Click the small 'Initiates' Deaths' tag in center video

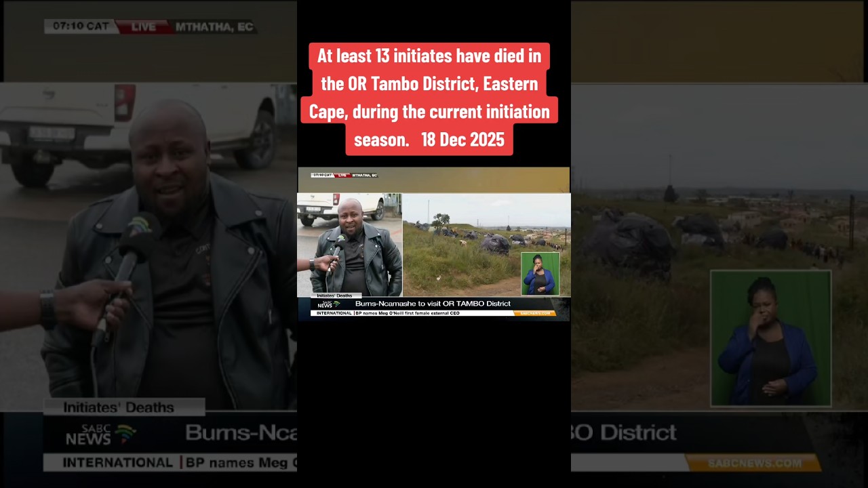coord(334,296)
